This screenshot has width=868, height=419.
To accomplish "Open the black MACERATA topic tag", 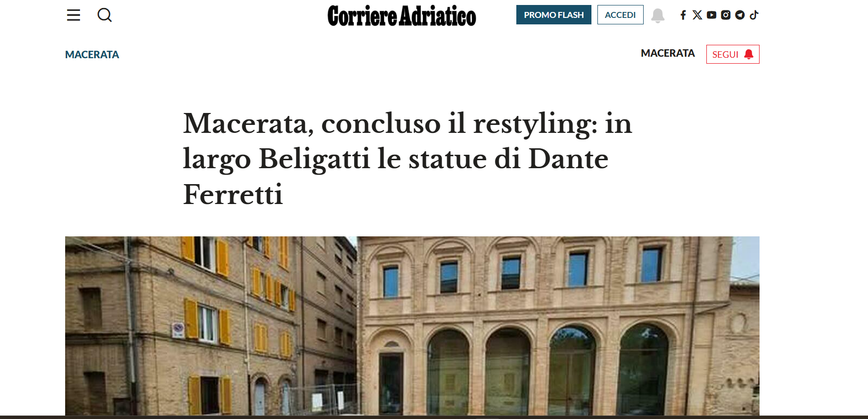I will click(x=668, y=53).
